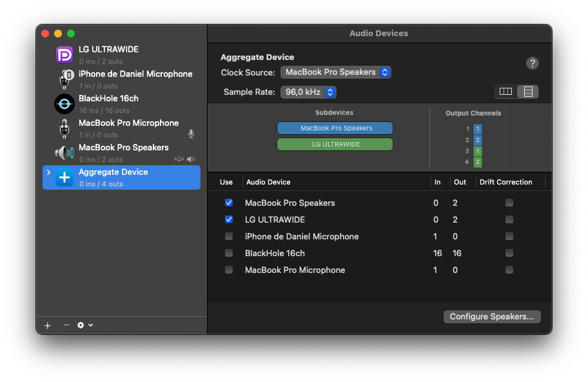
Task: Uncheck Use for LG ULTRAWIDE
Action: tap(229, 219)
